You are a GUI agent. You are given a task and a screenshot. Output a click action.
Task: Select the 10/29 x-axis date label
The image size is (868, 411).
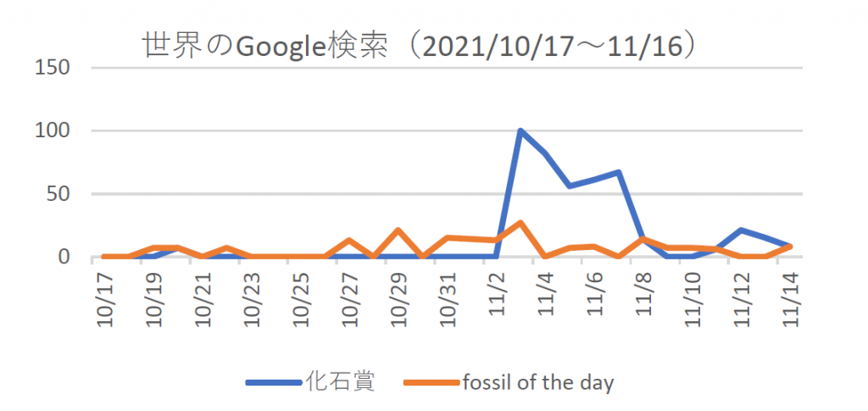coord(398,299)
